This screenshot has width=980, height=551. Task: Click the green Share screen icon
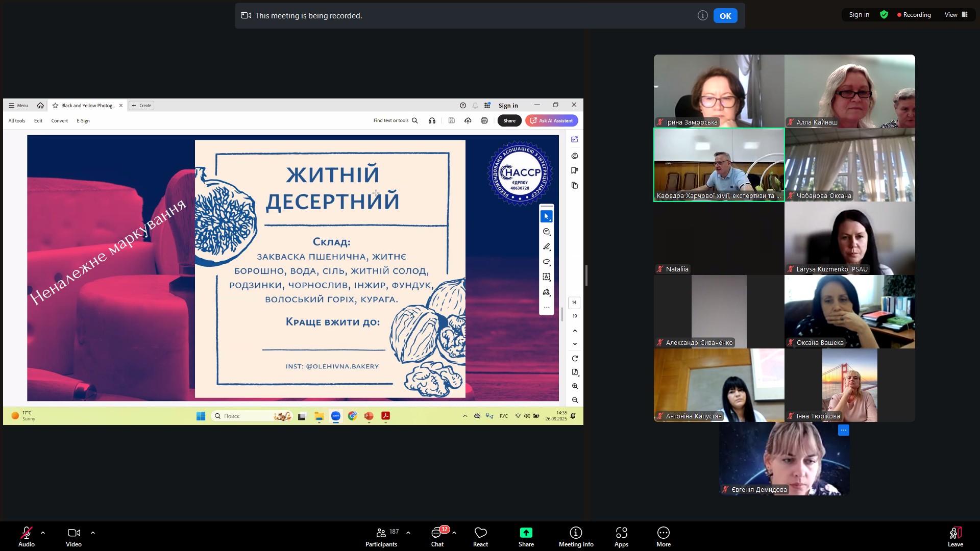click(x=526, y=533)
